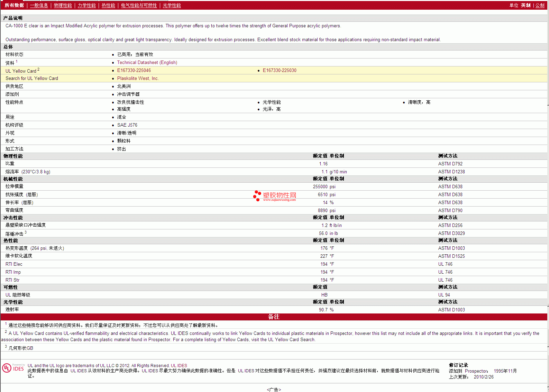Click the RTI Str row label
The width and height of the screenshot is (549, 392).
pos(12,280)
